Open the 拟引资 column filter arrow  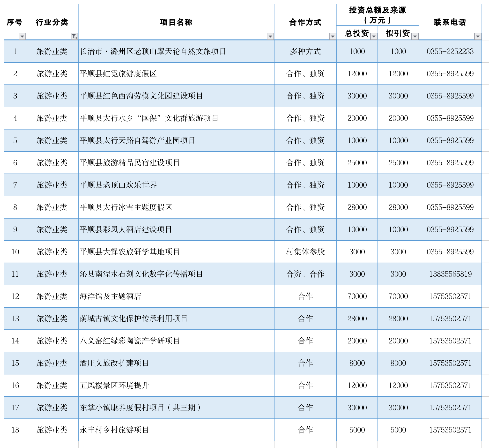[x=415, y=36]
